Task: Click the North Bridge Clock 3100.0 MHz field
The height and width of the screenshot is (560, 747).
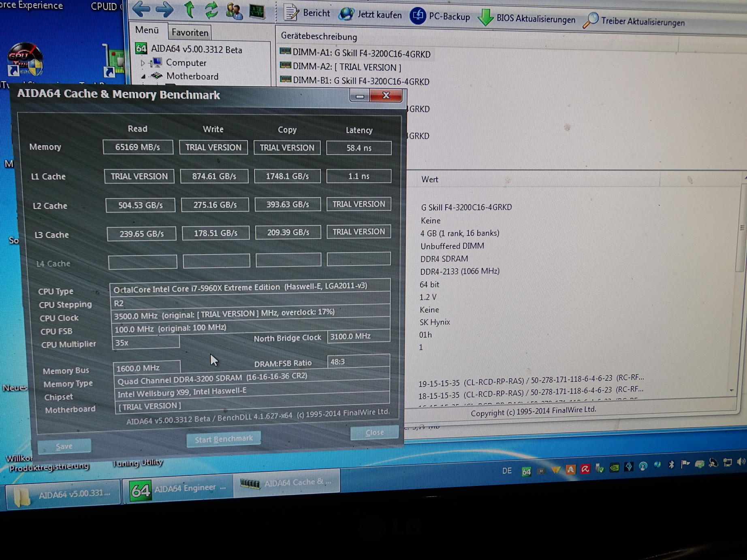Action: pos(359,336)
